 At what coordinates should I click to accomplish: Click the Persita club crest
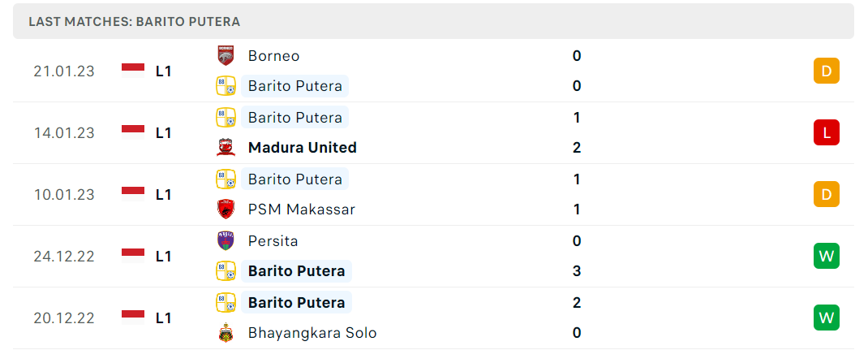226,241
